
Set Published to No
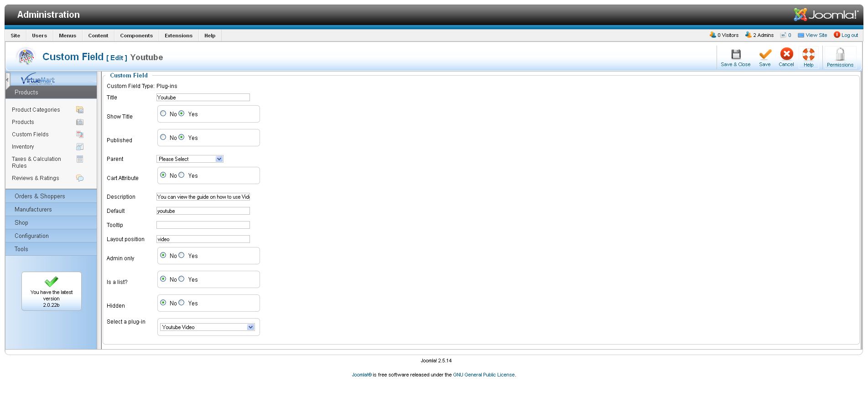[163, 137]
